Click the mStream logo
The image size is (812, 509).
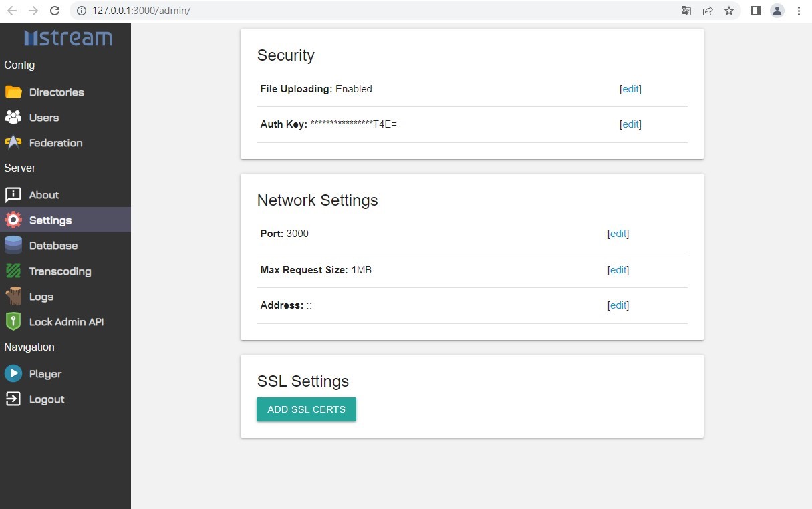[x=67, y=38]
